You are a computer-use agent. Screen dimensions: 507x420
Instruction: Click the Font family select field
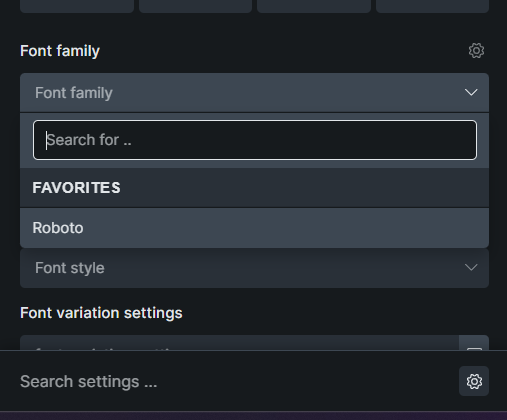(254, 93)
